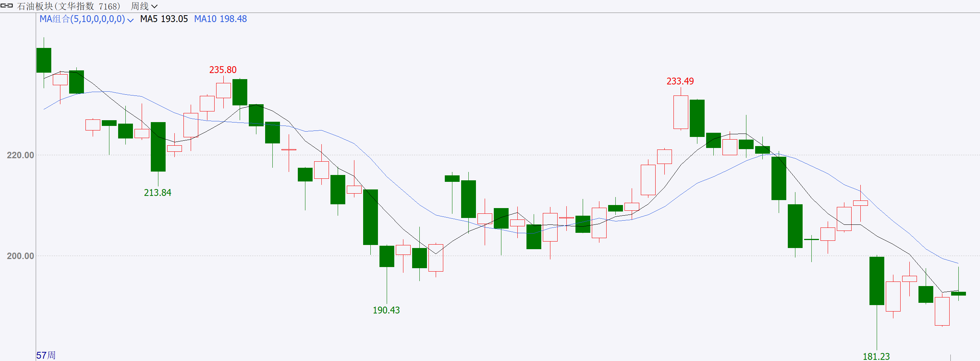Screen dimensions: 980x361
Task: Click the 石油板块(文华指数 7168) title
Action: pyautogui.click(x=68, y=6)
